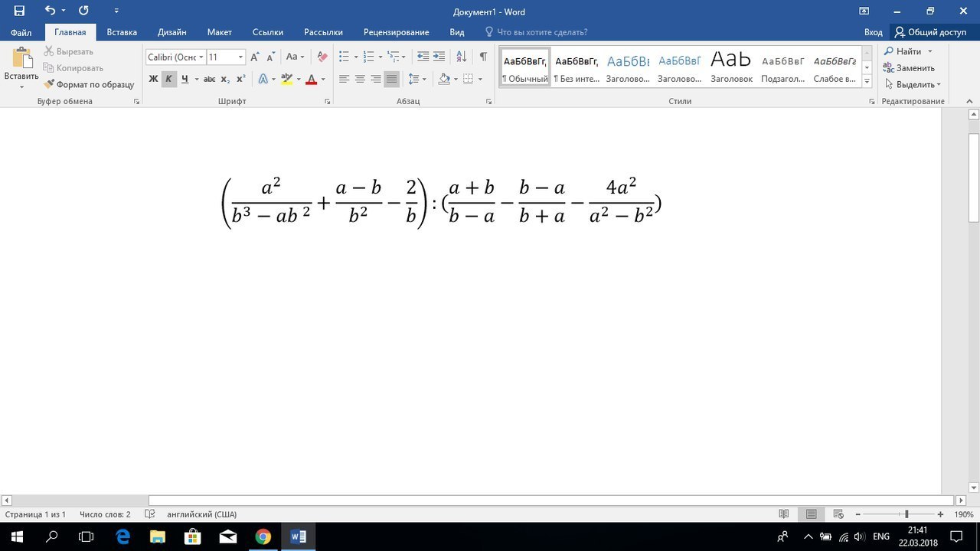This screenshot has height=551, width=980.
Task: Redo the last action
Action: point(83,11)
